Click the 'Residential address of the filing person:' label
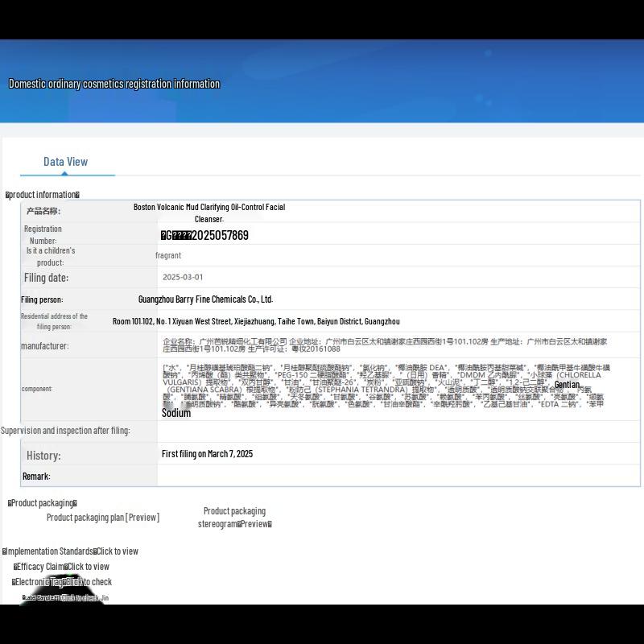Viewport: 644px width, 644px height. (54, 321)
